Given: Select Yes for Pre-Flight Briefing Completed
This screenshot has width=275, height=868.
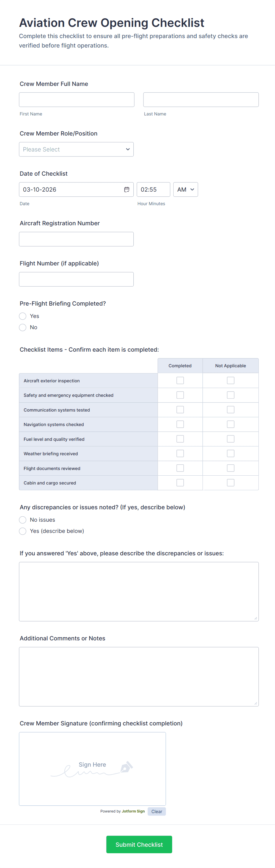Looking at the screenshot, I should pos(22,316).
